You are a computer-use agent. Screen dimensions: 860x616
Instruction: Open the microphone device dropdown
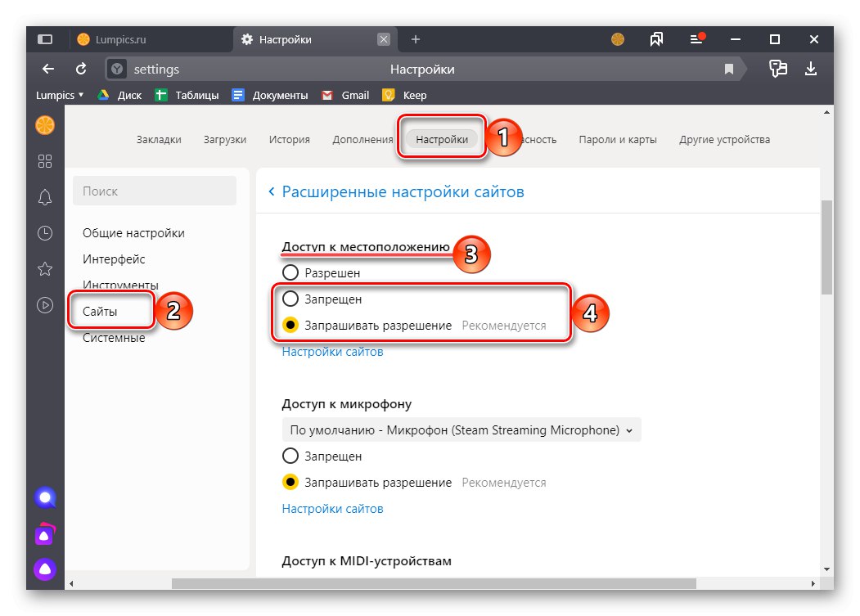click(x=461, y=429)
